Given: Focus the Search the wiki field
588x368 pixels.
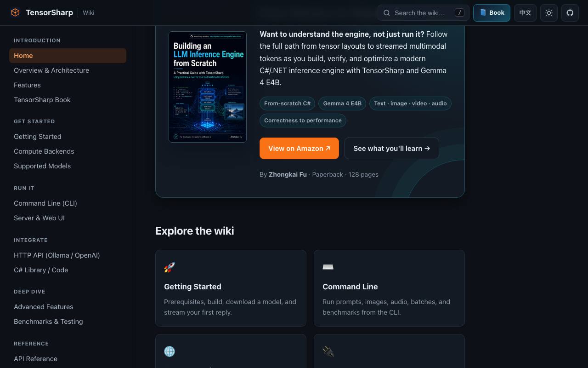Looking at the screenshot, I should coord(423,13).
